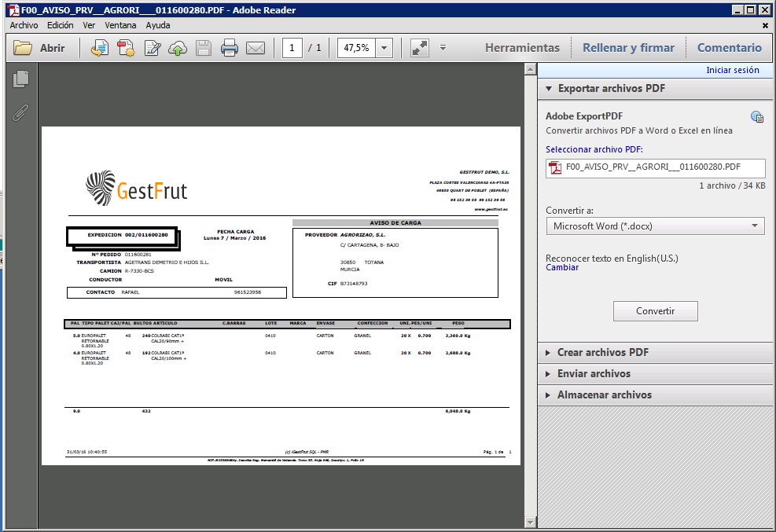Click the 'Iniciar sesión' link

point(732,70)
